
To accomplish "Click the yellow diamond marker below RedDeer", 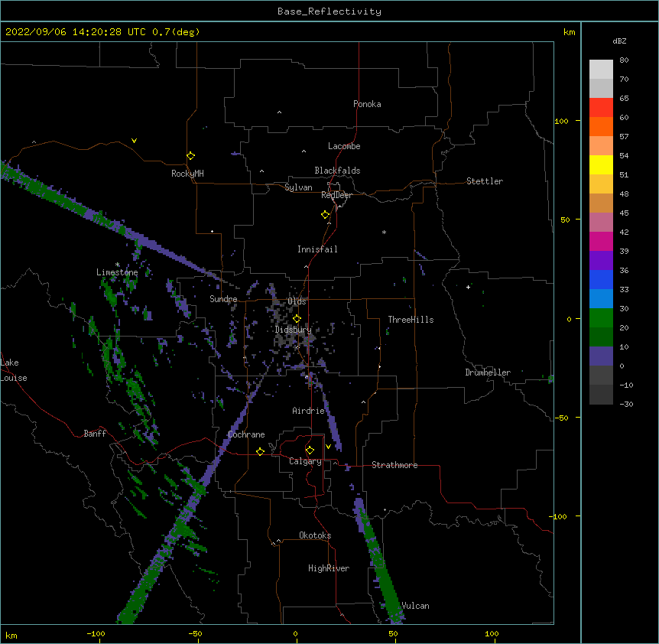I will coord(325,215).
